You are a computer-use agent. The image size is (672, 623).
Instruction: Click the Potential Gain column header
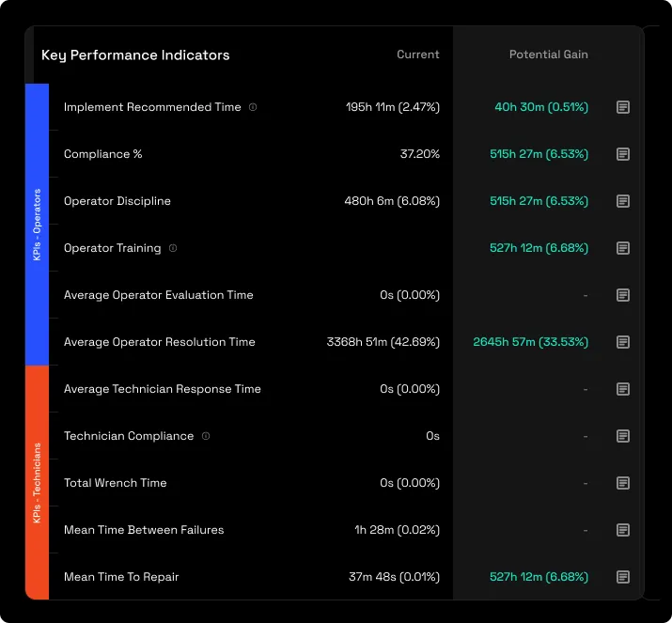pyautogui.click(x=549, y=55)
